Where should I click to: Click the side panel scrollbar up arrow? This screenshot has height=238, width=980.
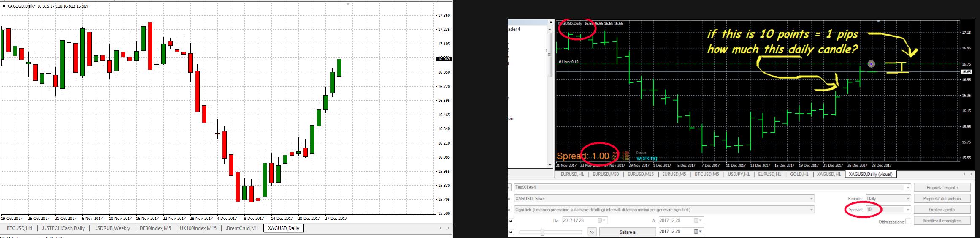tap(550, 30)
